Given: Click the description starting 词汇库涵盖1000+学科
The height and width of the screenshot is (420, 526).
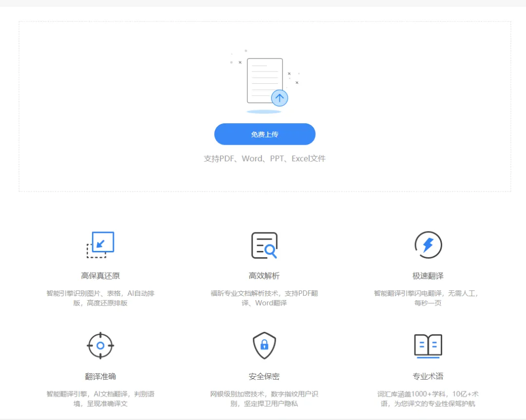Looking at the screenshot, I should tap(428, 399).
